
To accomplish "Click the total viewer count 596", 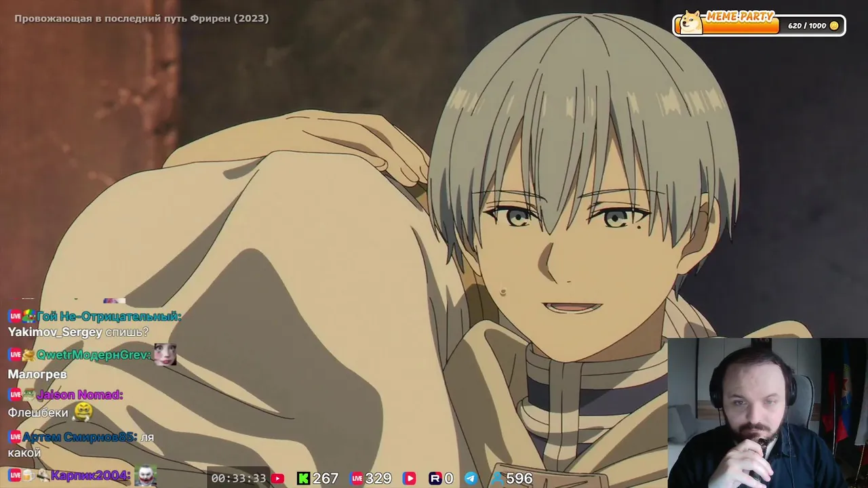I will pos(519,479).
